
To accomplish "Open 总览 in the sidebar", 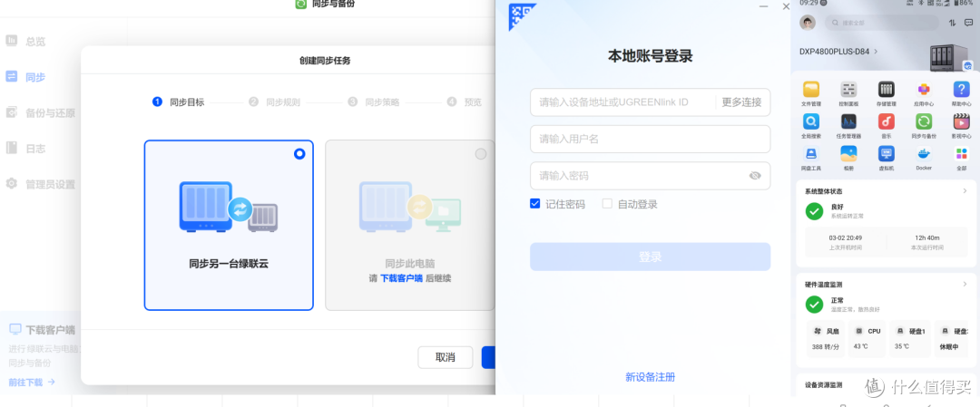I will click(x=25, y=41).
